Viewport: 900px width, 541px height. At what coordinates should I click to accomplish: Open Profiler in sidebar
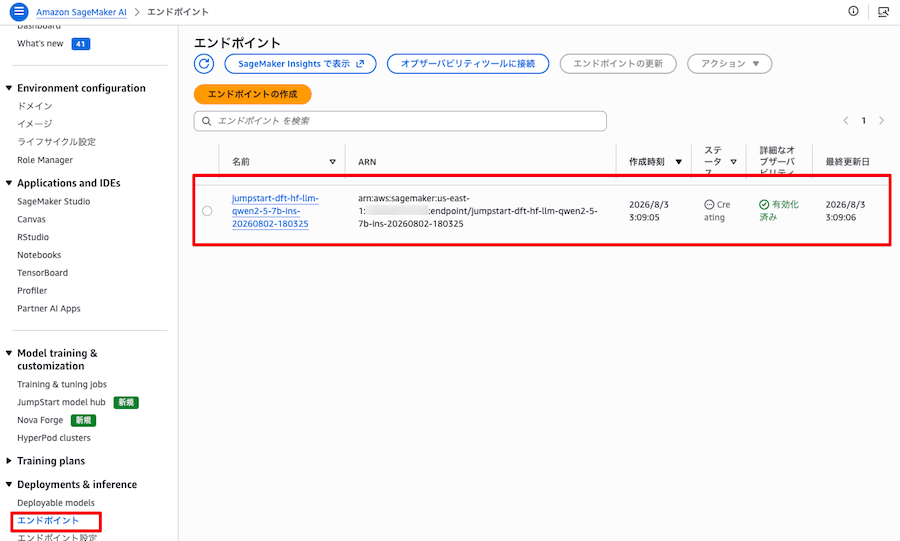click(x=32, y=290)
